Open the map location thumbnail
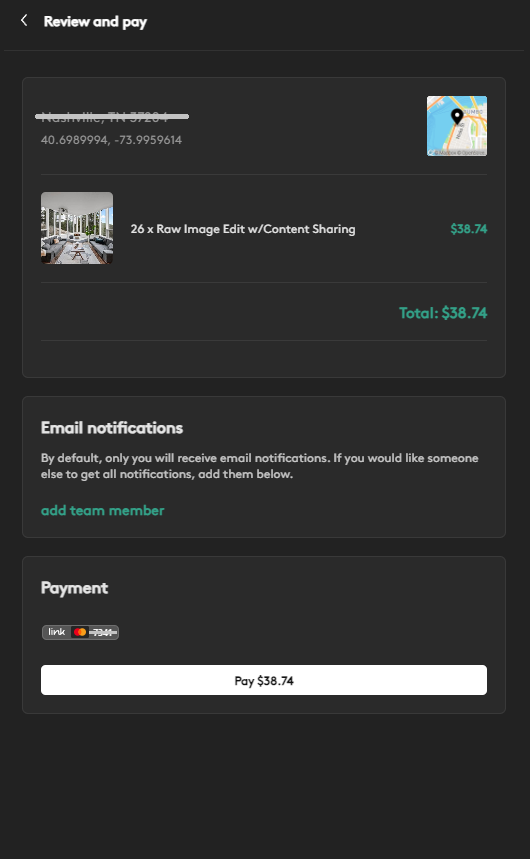Image resolution: width=530 pixels, height=859 pixels. pos(457,126)
